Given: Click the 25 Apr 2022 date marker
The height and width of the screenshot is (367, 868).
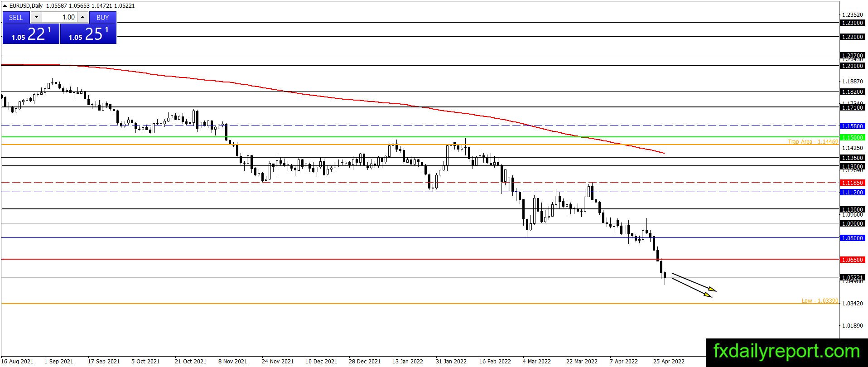Looking at the screenshot, I should (x=669, y=362).
